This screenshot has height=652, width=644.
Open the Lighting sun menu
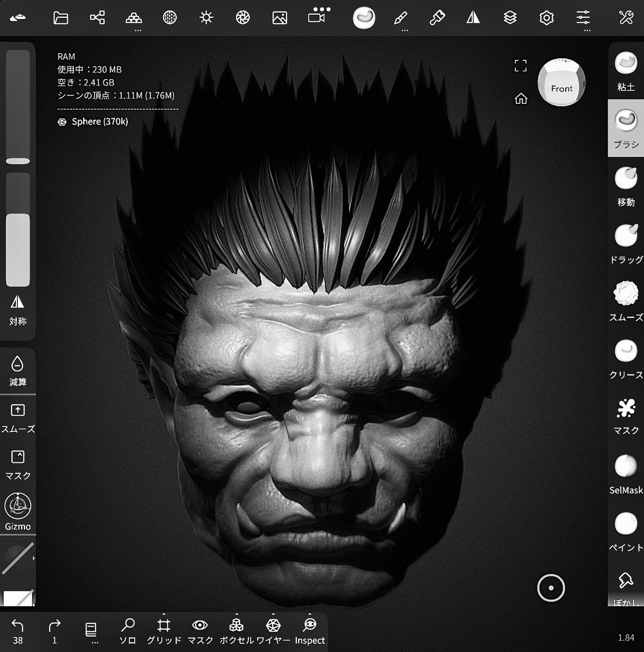(206, 18)
